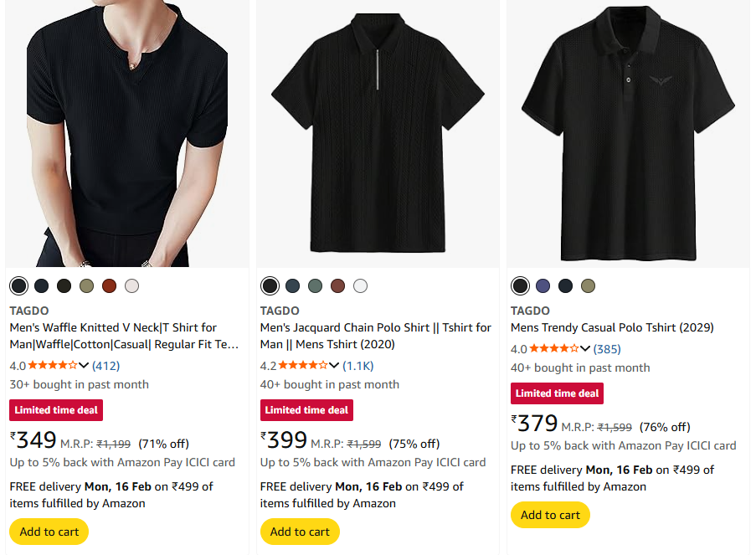Add the ₹349 Waffle V Neck shirt to cart
This screenshot has height=555, width=756.
(49, 532)
